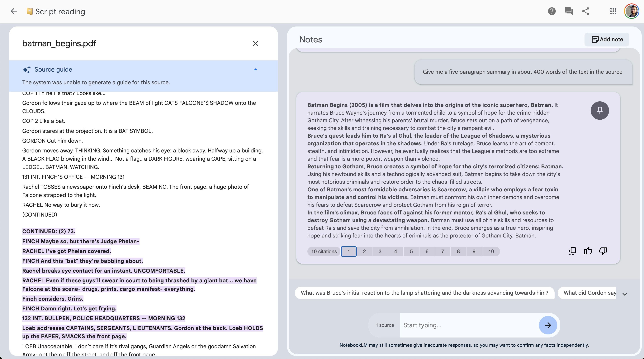Viewport: 644px width, 359px height.
Task: Open citation 5
Action: pos(411,251)
